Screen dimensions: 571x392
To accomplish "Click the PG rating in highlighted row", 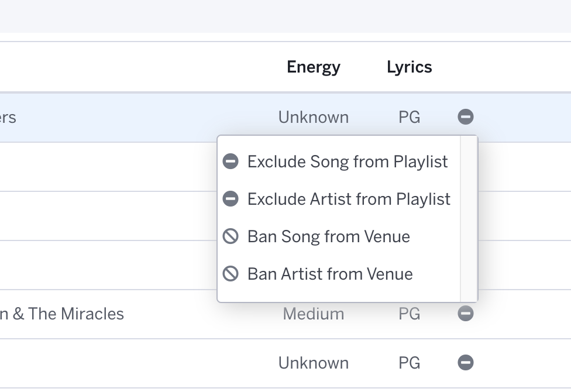I will pos(410,118).
